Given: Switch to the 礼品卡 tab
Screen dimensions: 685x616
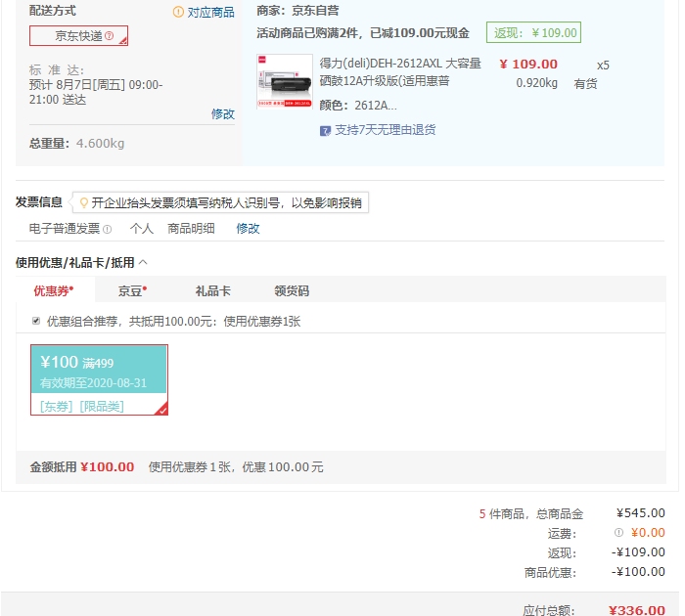Looking at the screenshot, I should (x=212, y=290).
